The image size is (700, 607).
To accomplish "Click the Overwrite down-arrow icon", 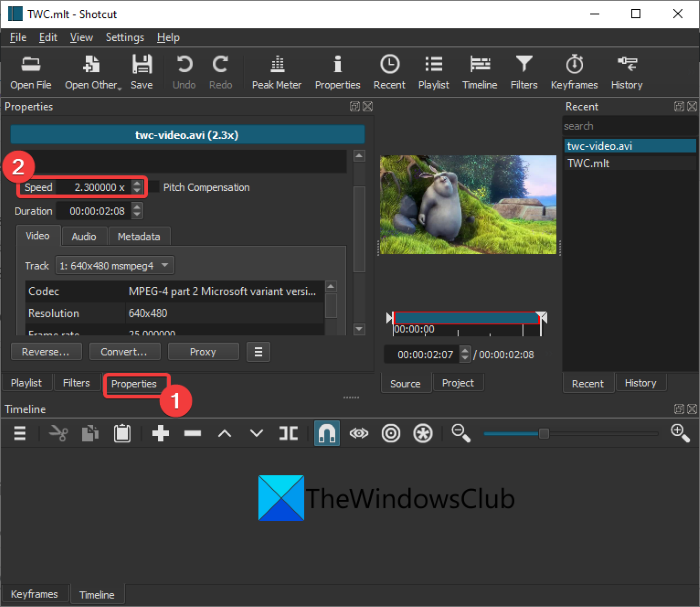I will tap(256, 433).
